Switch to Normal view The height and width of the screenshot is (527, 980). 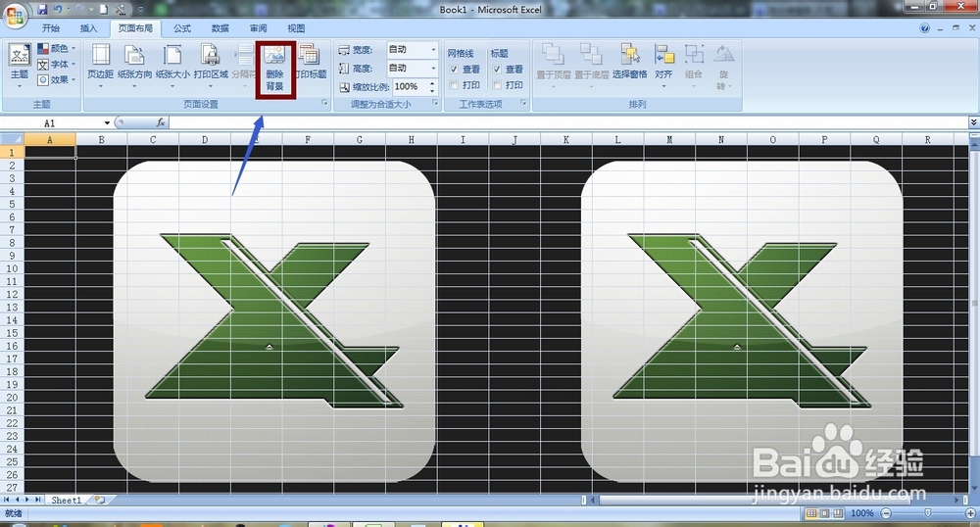coord(811,513)
